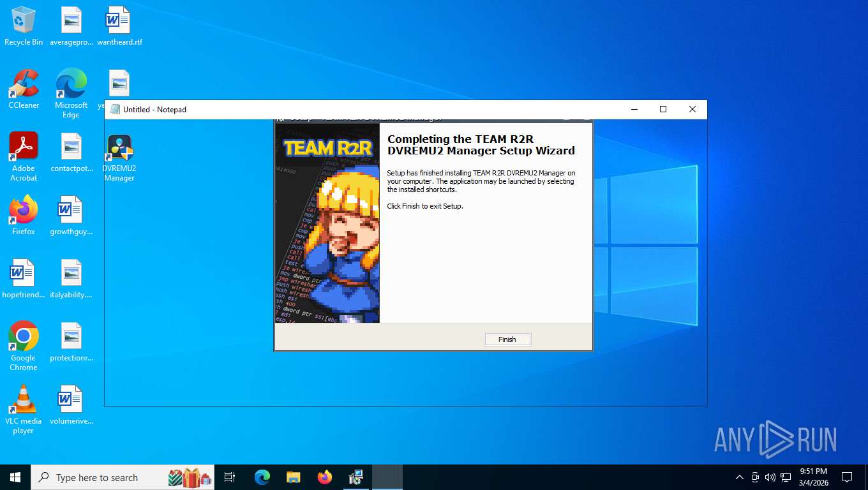Select the protectionr image file icon

click(x=71, y=342)
